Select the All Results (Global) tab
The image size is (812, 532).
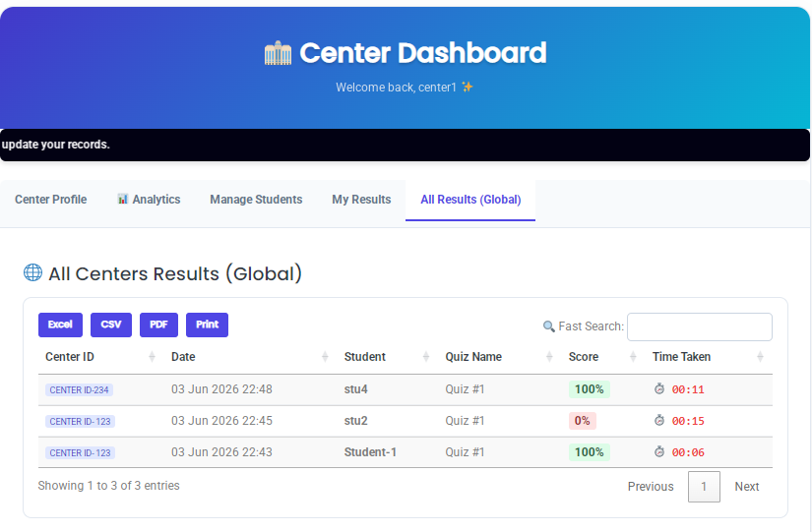coord(470,200)
